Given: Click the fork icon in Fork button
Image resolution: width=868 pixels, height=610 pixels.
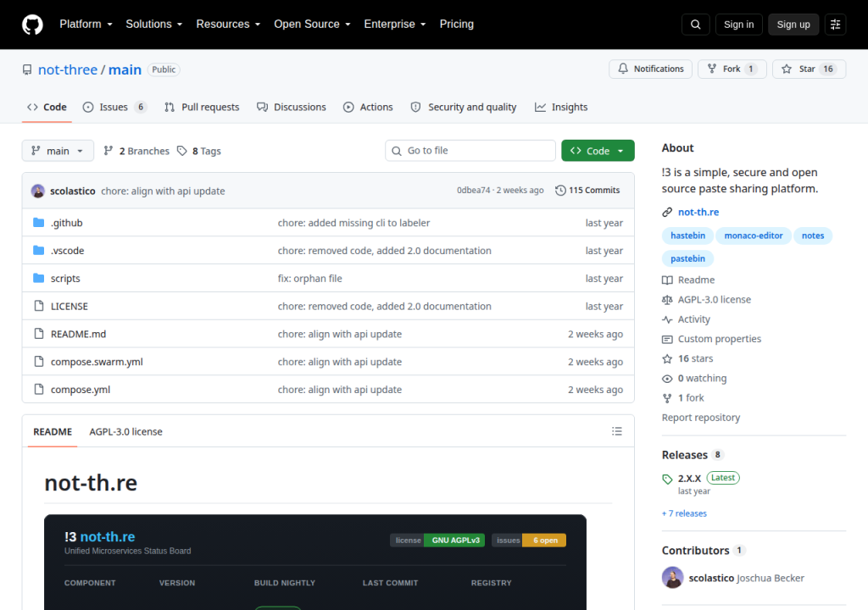Looking at the screenshot, I should [x=712, y=69].
